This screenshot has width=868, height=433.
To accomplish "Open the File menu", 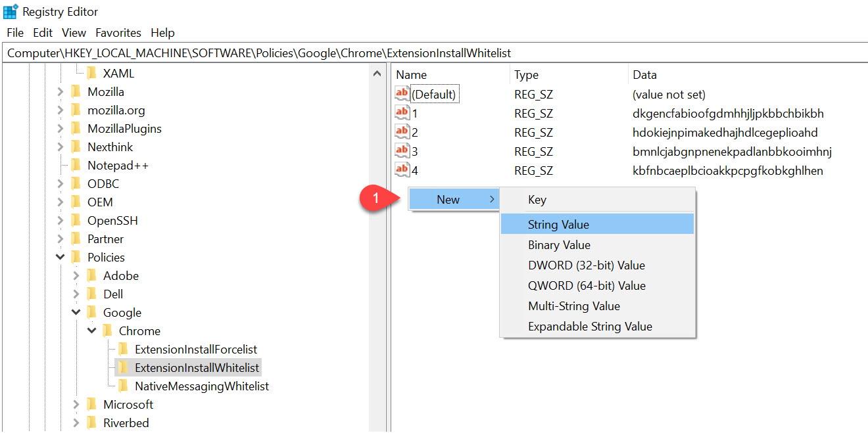I will click(x=15, y=32).
